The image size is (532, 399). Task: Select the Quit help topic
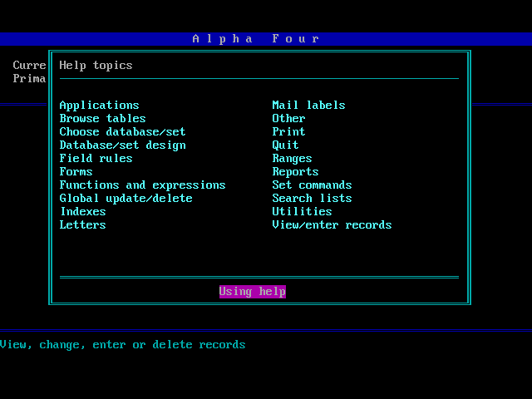click(285, 145)
